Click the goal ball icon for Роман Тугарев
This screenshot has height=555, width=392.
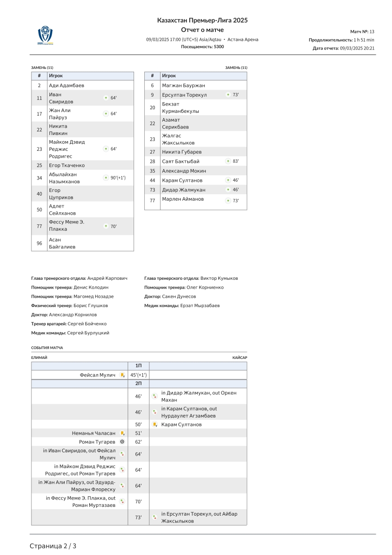pyautogui.click(x=122, y=442)
